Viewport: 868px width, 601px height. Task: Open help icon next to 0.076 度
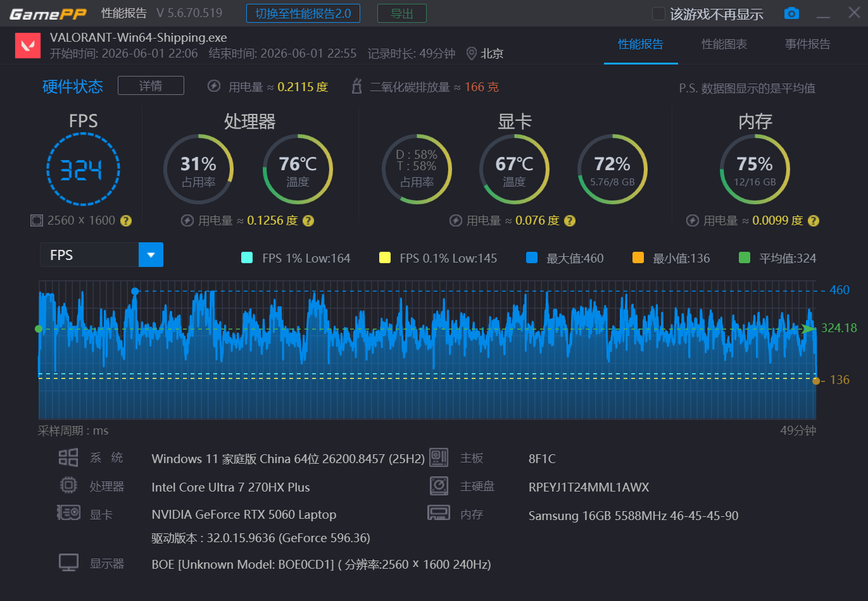(570, 221)
